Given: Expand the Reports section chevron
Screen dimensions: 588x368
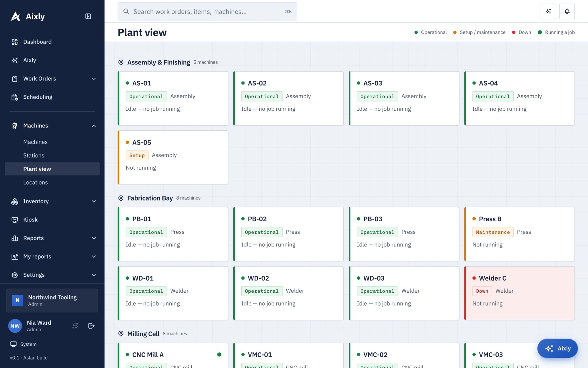Looking at the screenshot, I should [x=94, y=238].
